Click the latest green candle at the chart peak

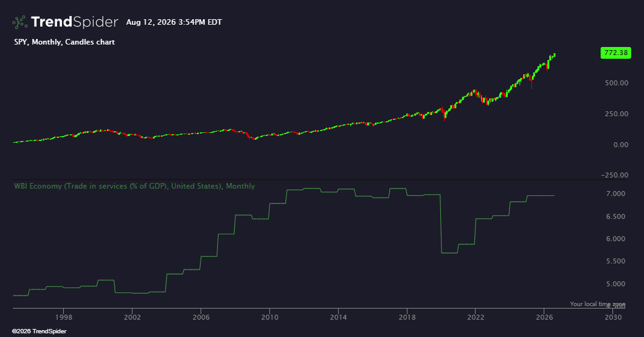[554, 54]
